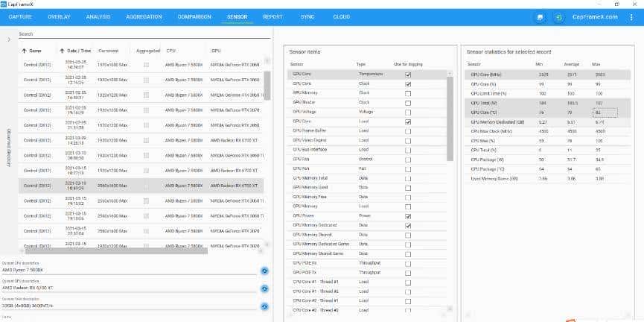Click the sensor list scroll-up arrow
This screenshot has width=644, height=322.
[450, 74]
